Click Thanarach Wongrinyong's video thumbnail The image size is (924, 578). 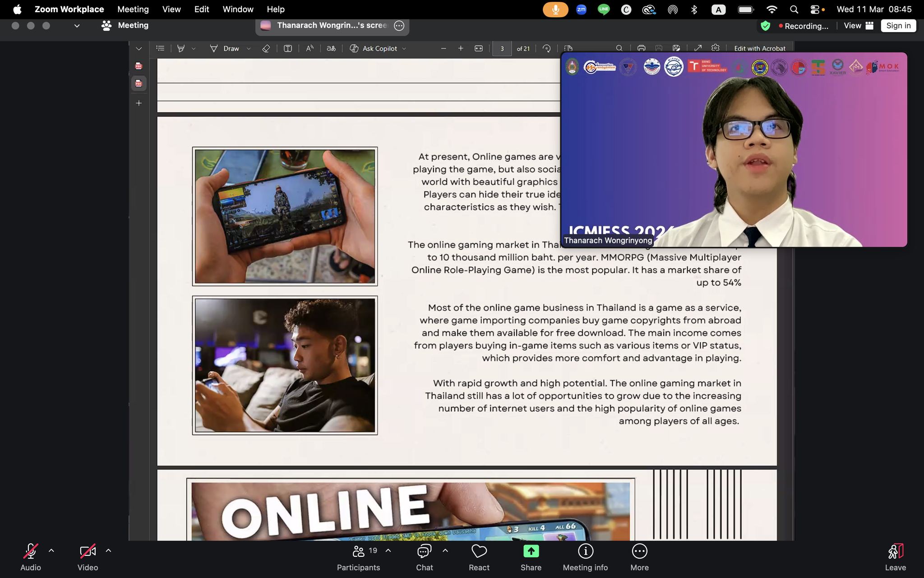[x=734, y=150]
